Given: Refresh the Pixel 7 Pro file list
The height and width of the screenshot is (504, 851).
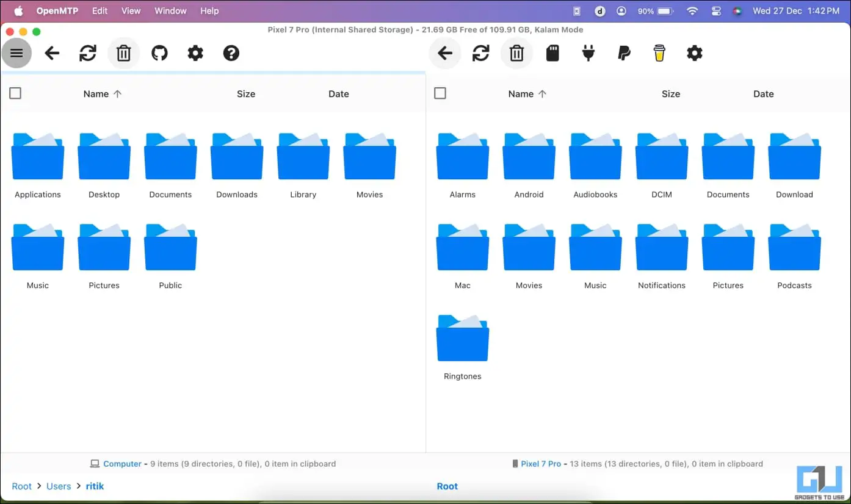Looking at the screenshot, I should pos(481,53).
